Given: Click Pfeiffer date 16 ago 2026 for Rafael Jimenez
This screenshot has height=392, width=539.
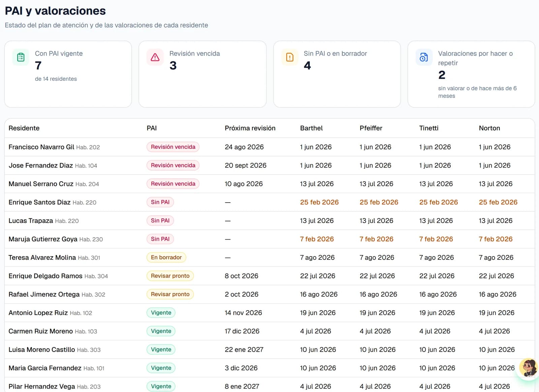Looking at the screenshot, I should point(378,294).
